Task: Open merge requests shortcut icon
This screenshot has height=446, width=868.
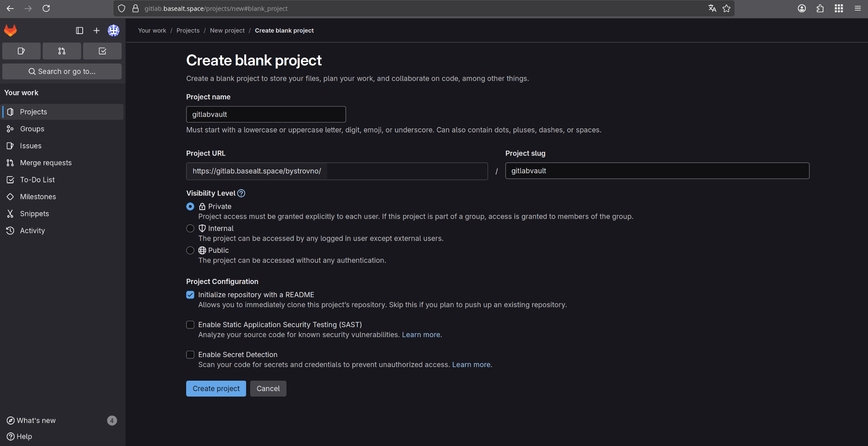Action: tap(62, 51)
